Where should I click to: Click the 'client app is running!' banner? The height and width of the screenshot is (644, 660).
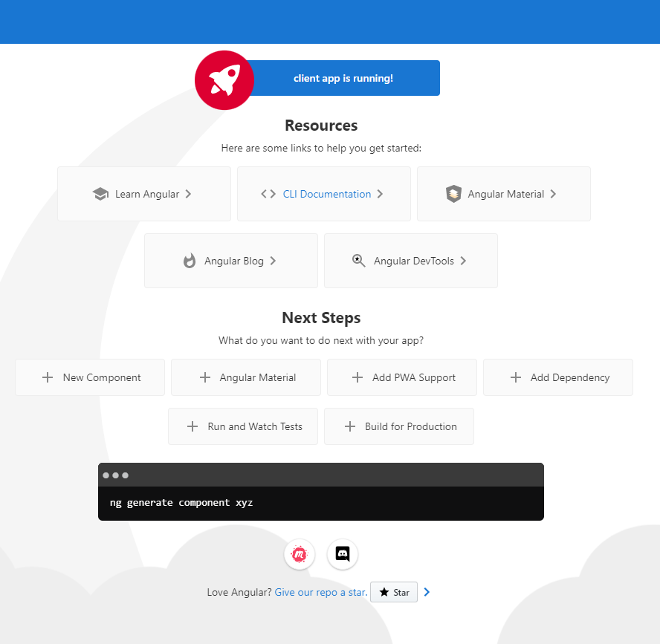coord(343,78)
